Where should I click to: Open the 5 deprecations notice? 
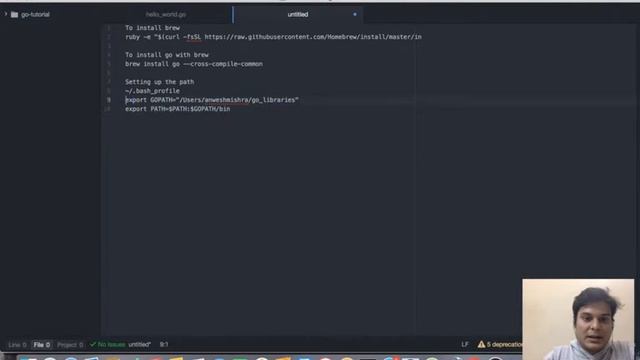(x=504, y=344)
